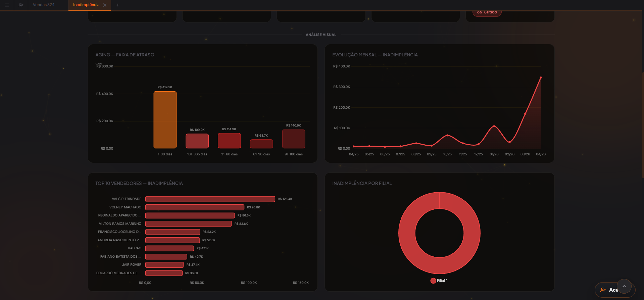Click the "R$ 95.8K" vendor value
This screenshot has width=644, height=300.
254,207
